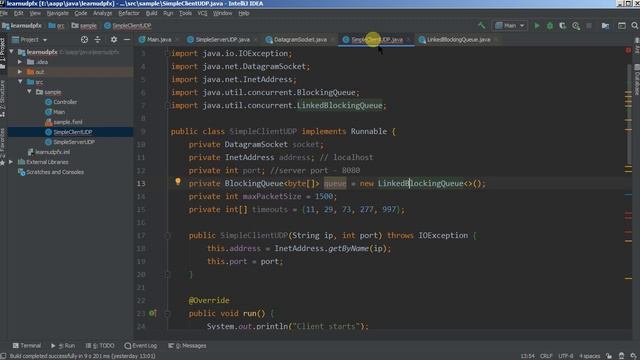640x360 pixels.
Task: Click the src breadcrumb in navigation bar
Action: [56, 25]
